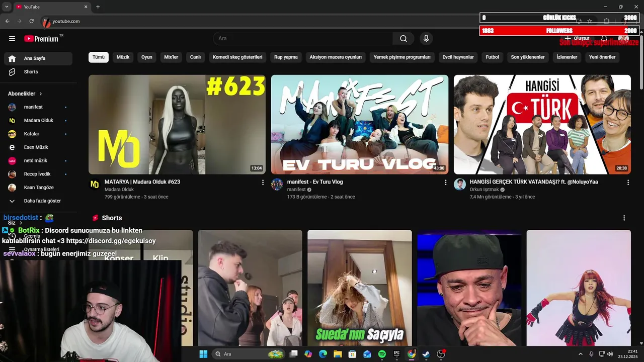Screen dimensions: 644x362
Task: Reload the page in browser toolbar
Action: 31,21
